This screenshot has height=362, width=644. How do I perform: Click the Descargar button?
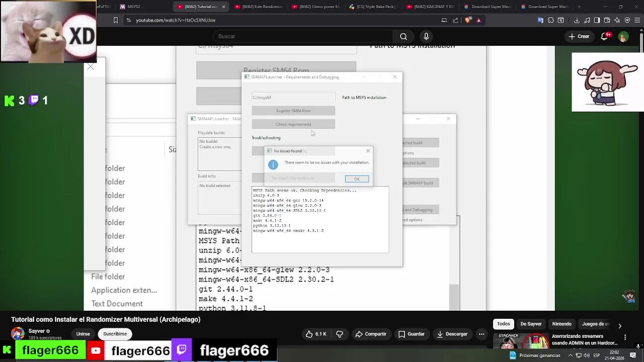pyautogui.click(x=452, y=334)
